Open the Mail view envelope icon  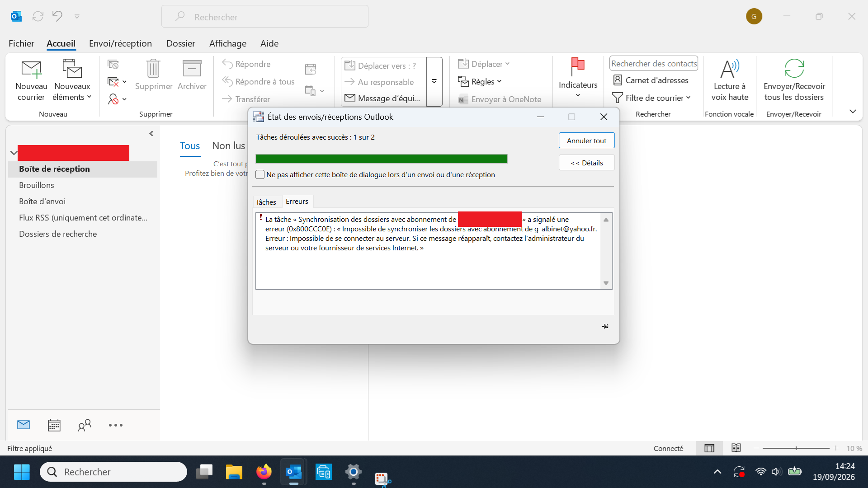pyautogui.click(x=24, y=425)
